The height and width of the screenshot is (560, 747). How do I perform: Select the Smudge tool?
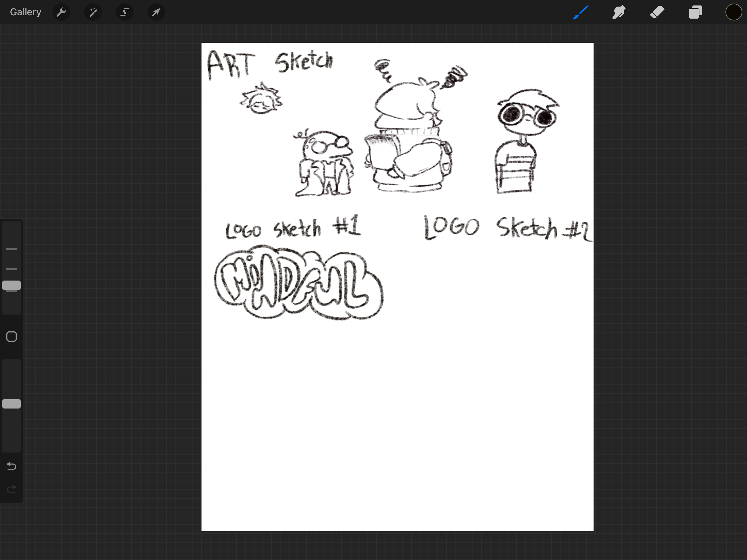[619, 13]
